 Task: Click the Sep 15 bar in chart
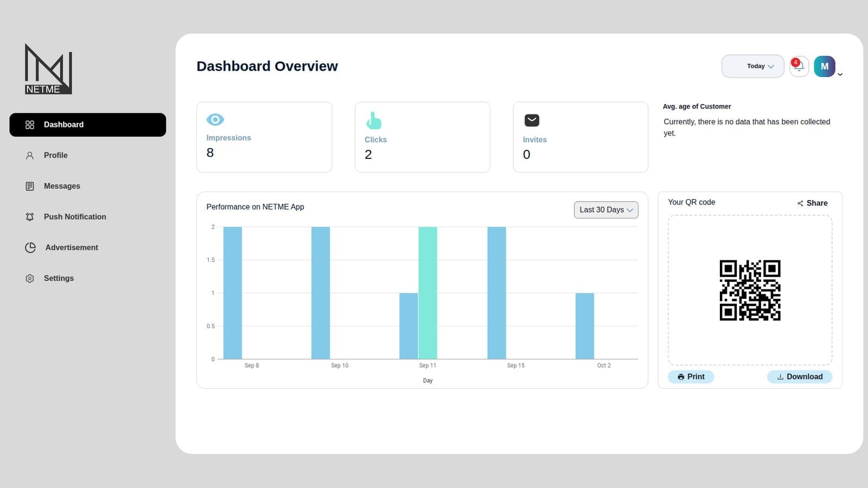497,293
